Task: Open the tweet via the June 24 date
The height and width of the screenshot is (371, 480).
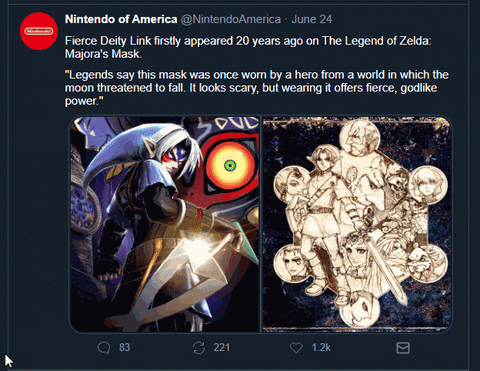Action: (312, 19)
